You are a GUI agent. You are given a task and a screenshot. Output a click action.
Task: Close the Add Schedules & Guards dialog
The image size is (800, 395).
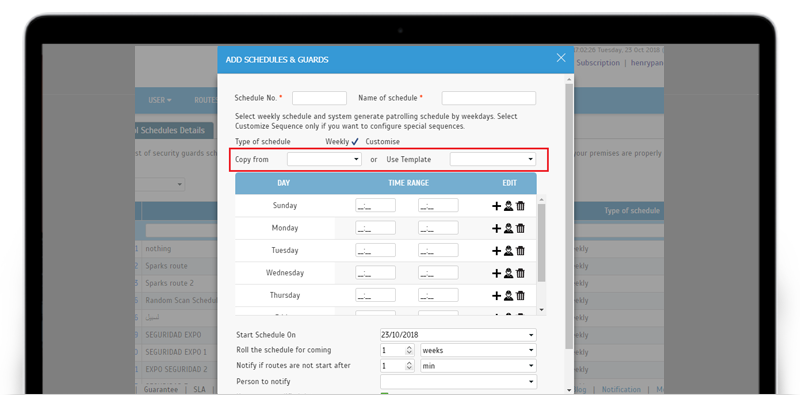[x=561, y=58]
